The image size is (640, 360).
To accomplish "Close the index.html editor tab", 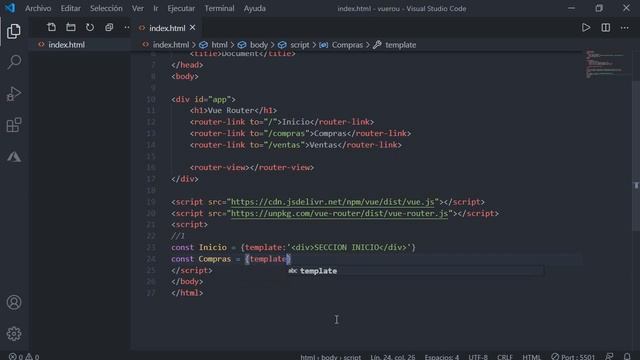I will (x=193, y=27).
